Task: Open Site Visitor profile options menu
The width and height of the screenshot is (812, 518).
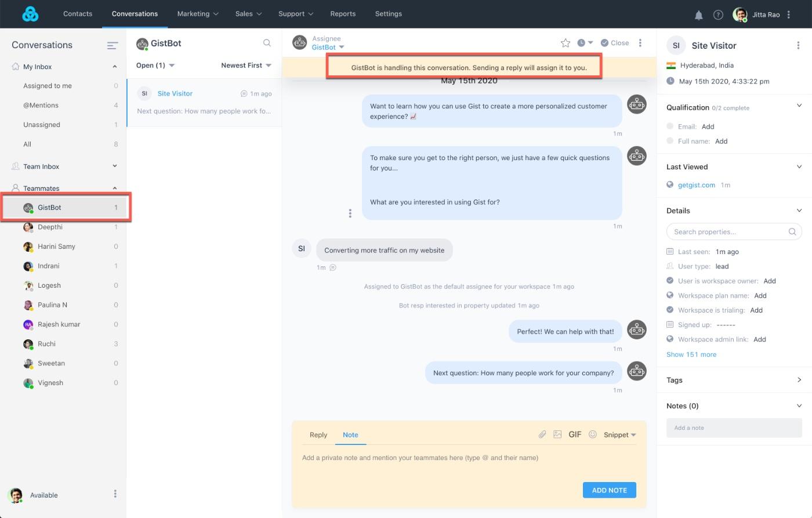Action: (799, 45)
